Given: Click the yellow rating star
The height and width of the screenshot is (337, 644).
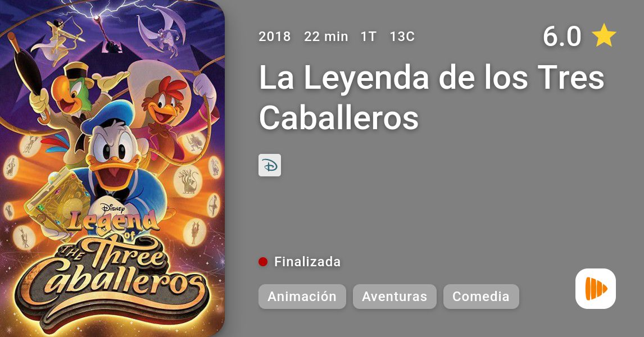Looking at the screenshot, I should 604,36.
